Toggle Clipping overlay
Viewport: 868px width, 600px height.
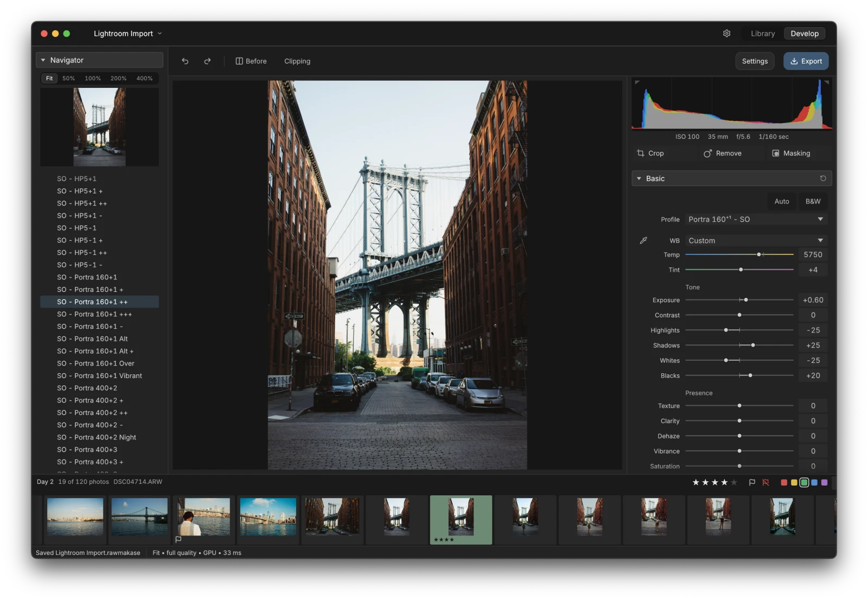coord(297,61)
